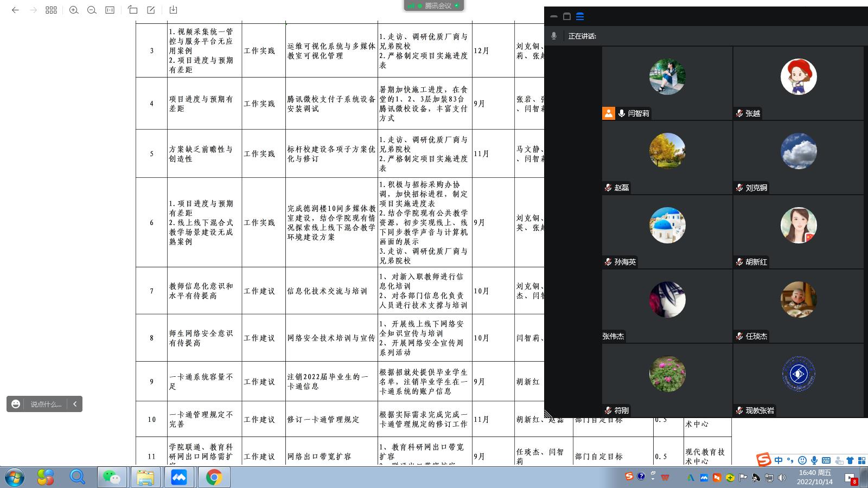The image size is (868, 488).
Task: Click the orange host badge next to 闫智莉
Action: click(x=609, y=113)
